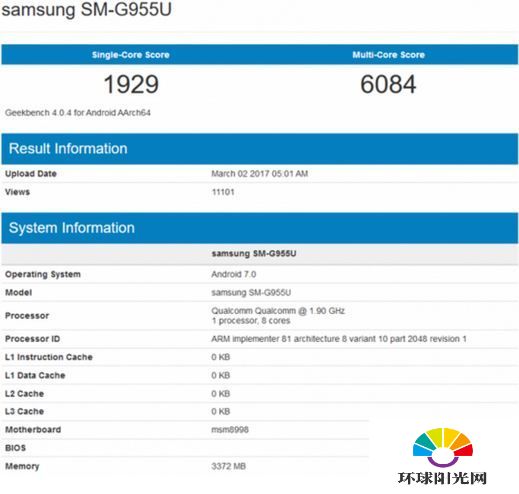The image size is (519, 494).
Task: Click the 'Operating System' label
Action: (x=43, y=274)
